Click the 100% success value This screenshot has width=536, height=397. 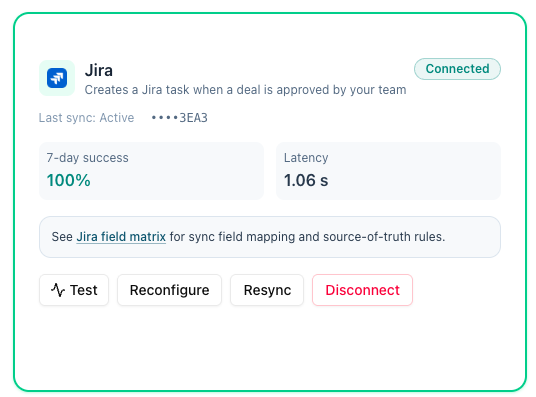pyautogui.click(x=69, y=180)
